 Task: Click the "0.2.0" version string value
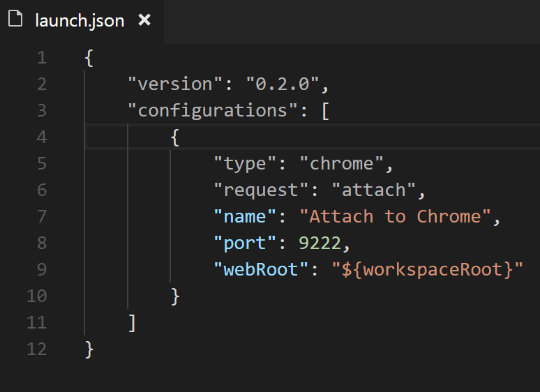coord(281,84)
